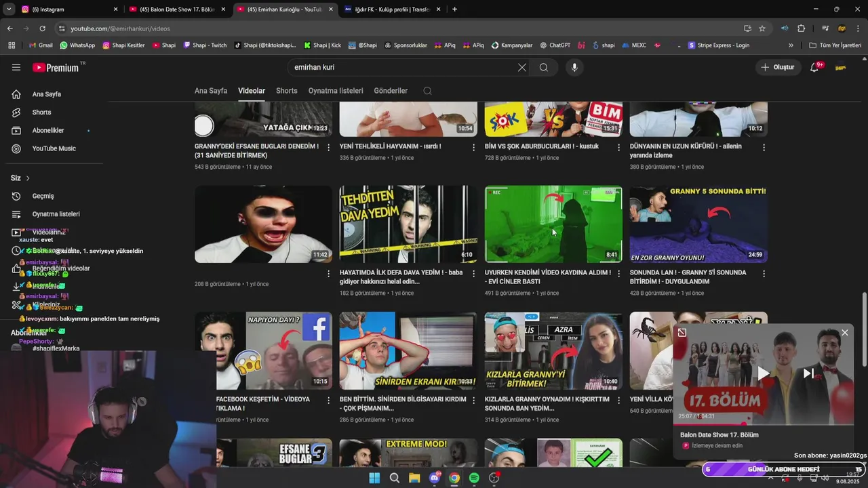Click the channel search magnifier icon

point(427,91)
